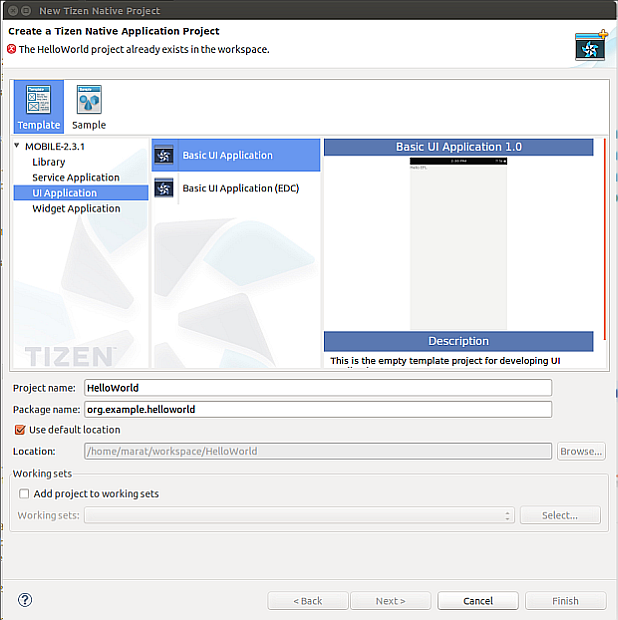The height and width of the screenshot is (620, 618).
Task: Click the Location path field
Action: click(318, 451)
